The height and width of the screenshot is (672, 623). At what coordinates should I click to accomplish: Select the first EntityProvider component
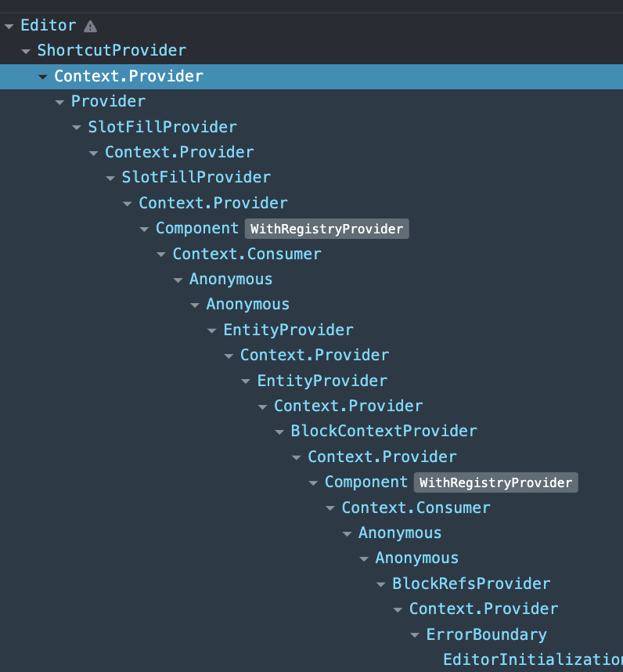tap(288, 330)
